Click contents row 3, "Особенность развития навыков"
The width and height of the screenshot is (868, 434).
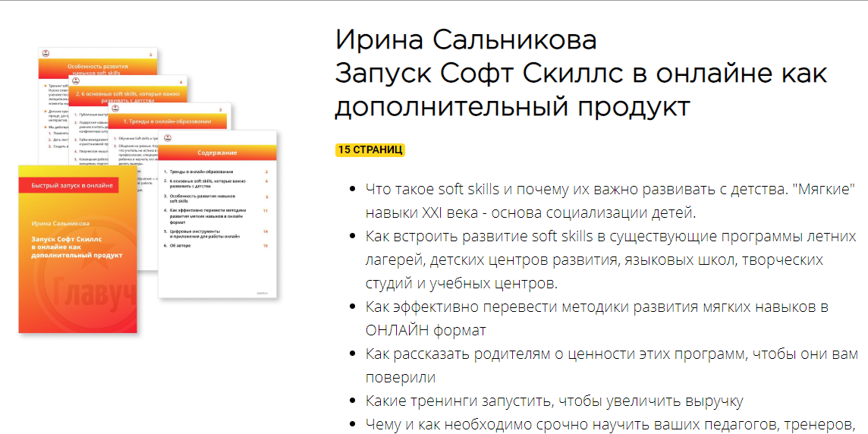(x=216, y=199)
